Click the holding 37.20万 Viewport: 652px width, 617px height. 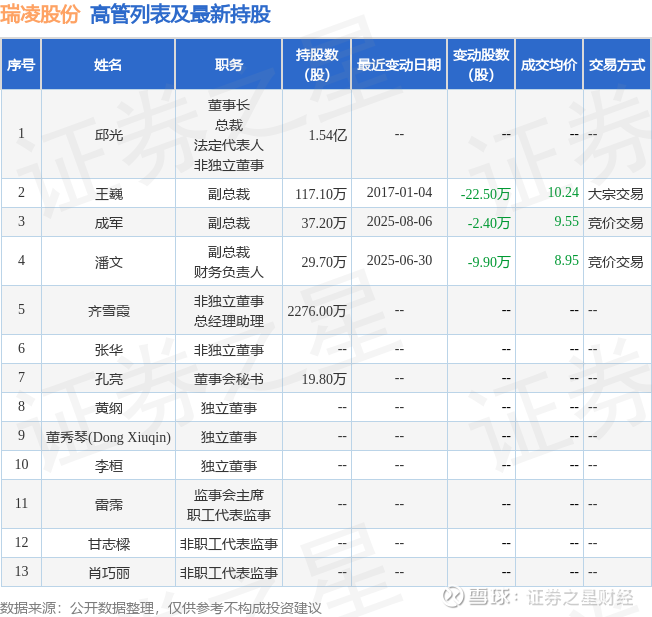pos(324,222)
